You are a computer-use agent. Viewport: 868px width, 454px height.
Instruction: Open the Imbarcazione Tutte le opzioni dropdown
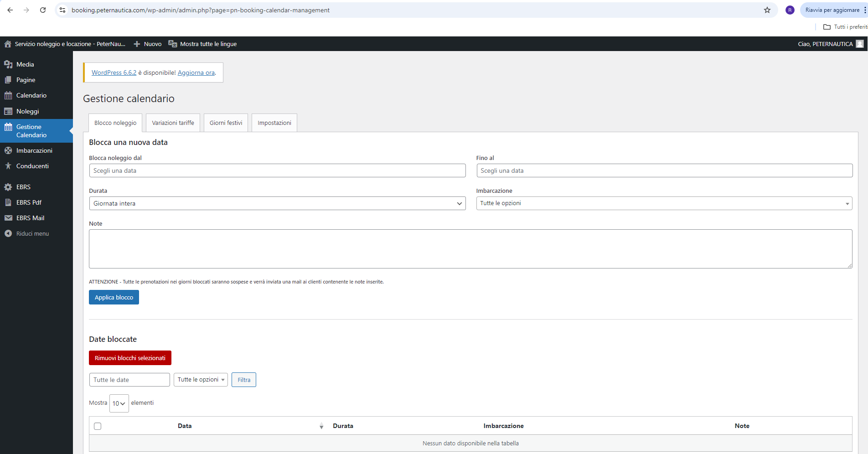coord(664,203)
